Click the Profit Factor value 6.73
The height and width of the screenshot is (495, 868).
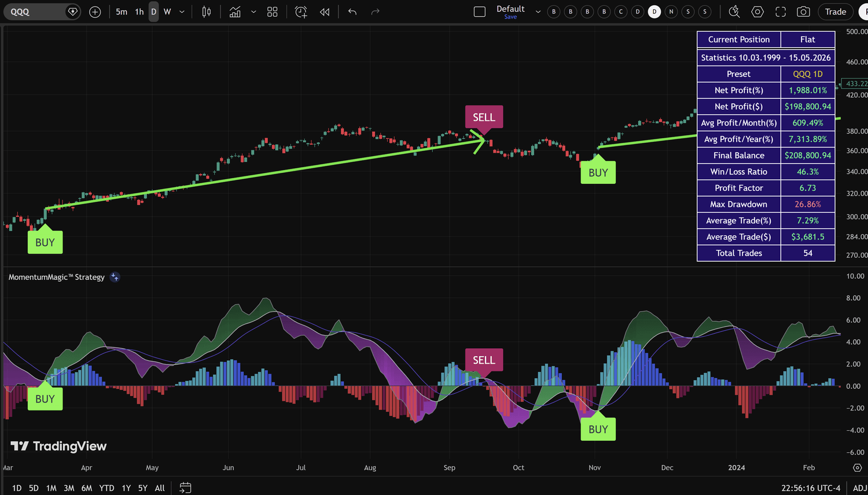[808, 188]
